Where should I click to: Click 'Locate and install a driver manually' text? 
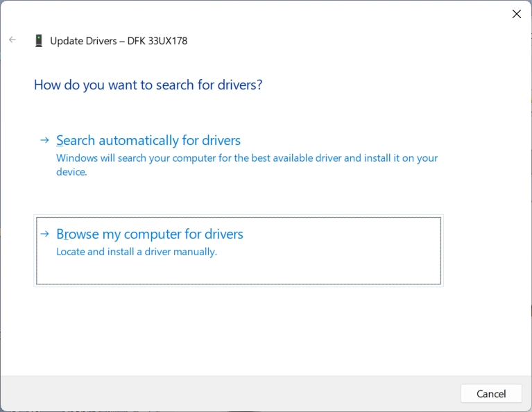click(x=137, y=252)
